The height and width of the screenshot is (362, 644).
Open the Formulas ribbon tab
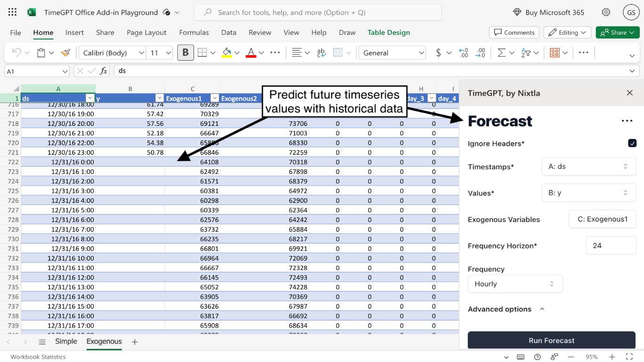coord(194,33)
